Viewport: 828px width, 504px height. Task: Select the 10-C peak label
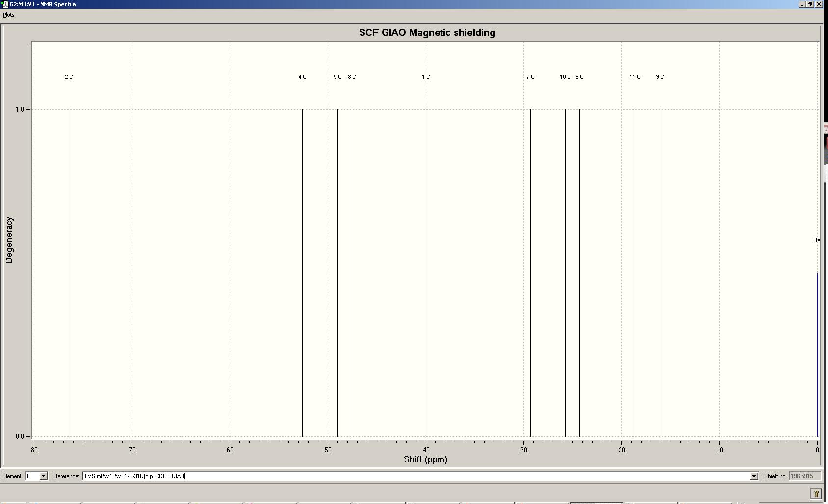pyautogui.click(x=565, y=77)
